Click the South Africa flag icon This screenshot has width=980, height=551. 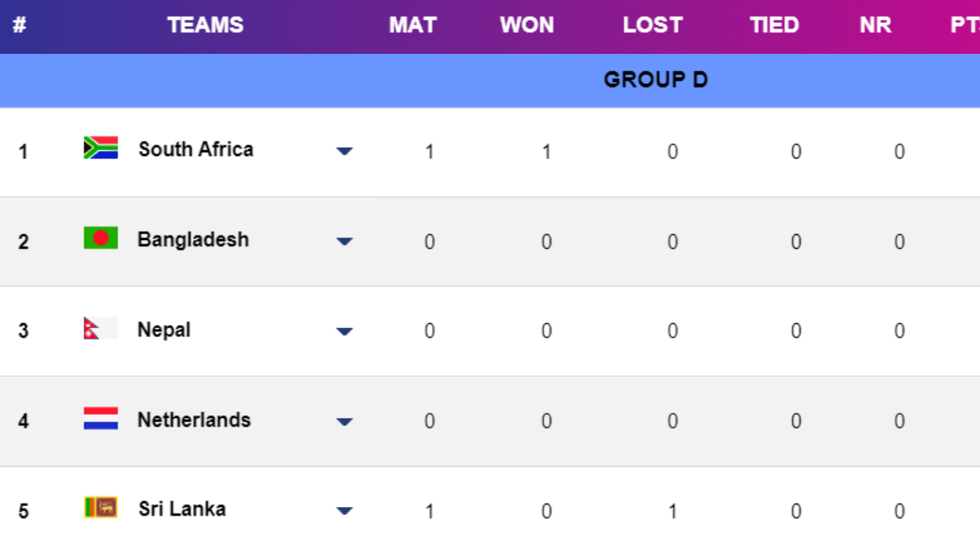tap(100, 148)
